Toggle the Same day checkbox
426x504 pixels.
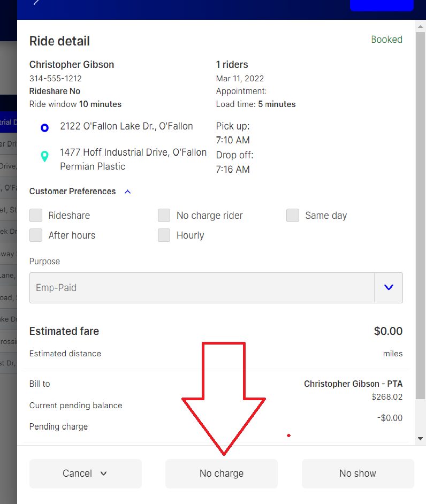(x=293, y=216)
